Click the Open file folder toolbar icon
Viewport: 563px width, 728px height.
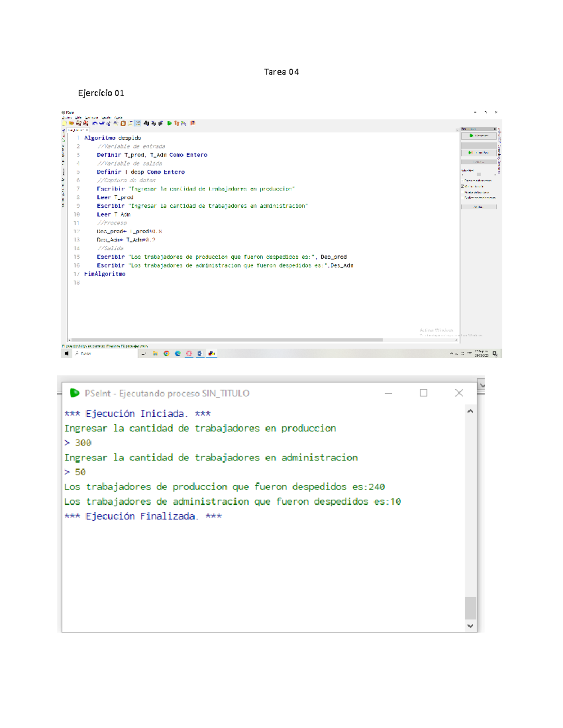71,123
